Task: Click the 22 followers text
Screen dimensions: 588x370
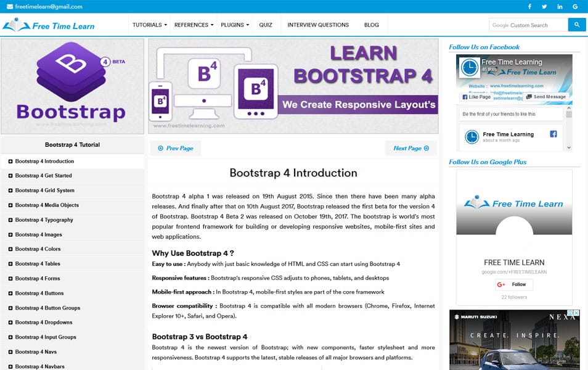Action: pyautogui.click(x=514, y=297)
